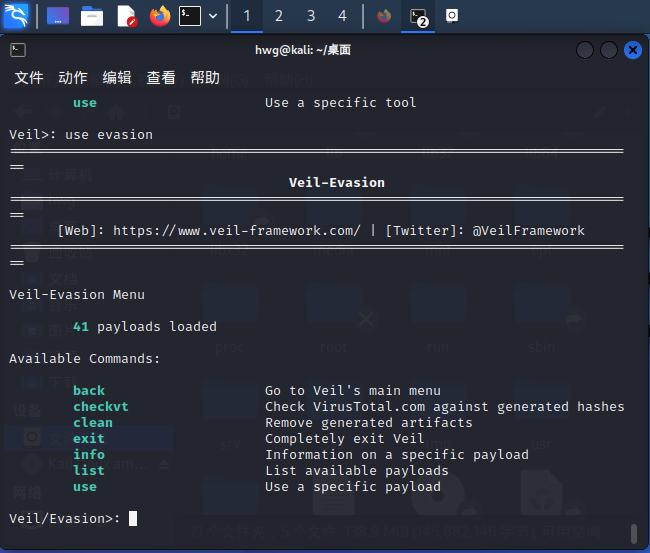The height and width of the screenshot is (553, 650).
Task: Select the grouped terminal windows taskbar button
Action: tap(418, 16)
